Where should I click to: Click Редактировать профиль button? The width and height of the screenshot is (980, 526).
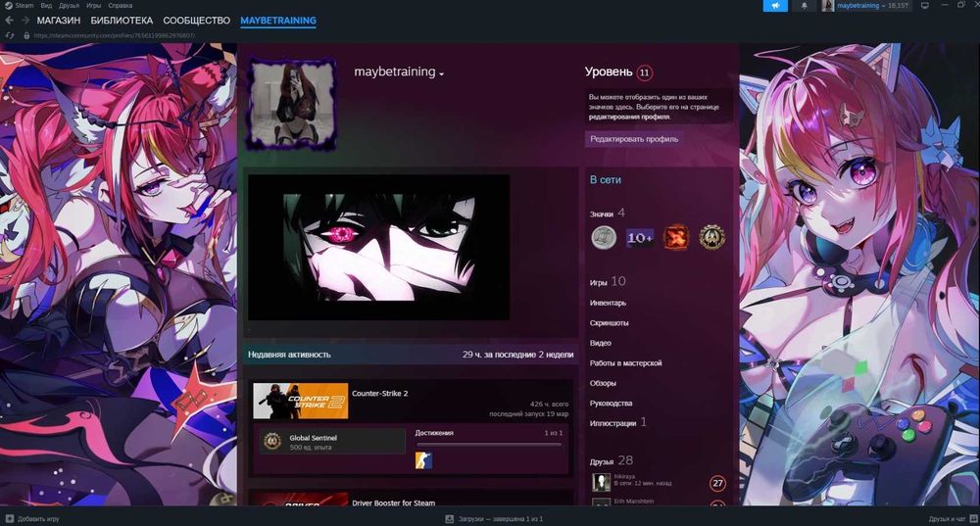coord(634,139)
